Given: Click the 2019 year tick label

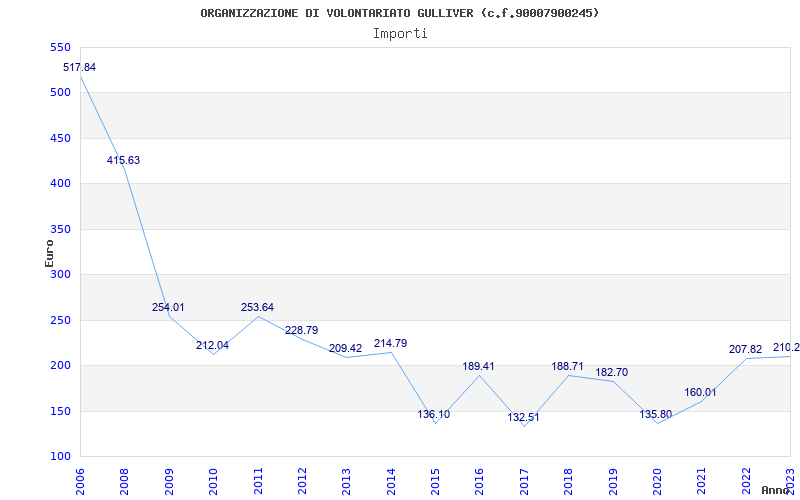Looking at the screenshot, I should [613, 482].
